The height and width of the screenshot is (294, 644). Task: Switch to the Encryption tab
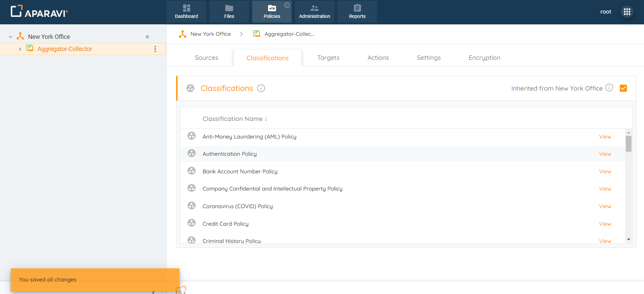(x=484, y=58)
